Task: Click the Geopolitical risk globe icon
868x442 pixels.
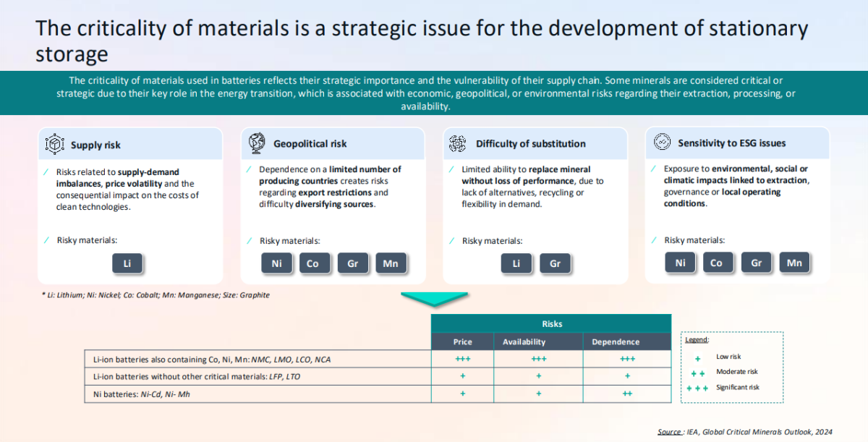Action: [256, 143]
